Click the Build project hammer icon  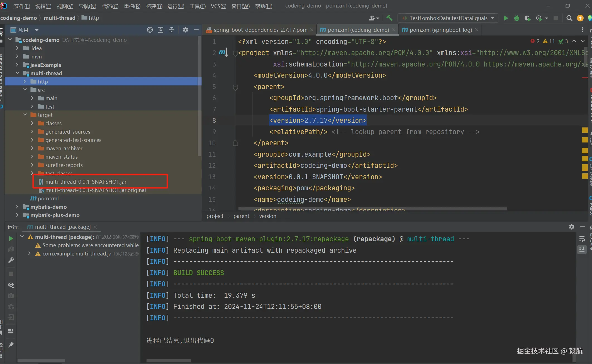(x=389, y=18)
